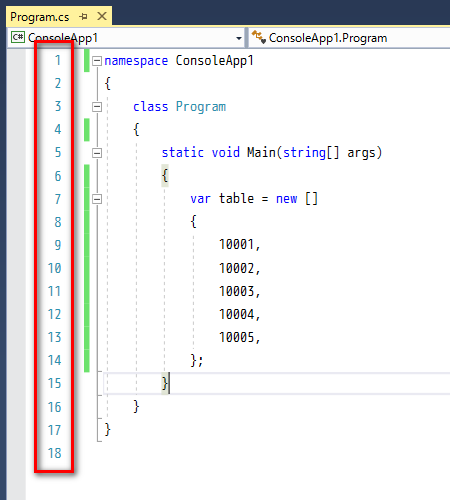Click the class keyword

click(x=151, y=107)
